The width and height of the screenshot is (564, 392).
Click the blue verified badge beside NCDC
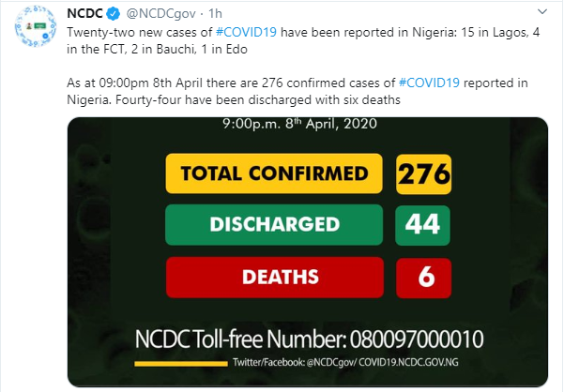114,14
